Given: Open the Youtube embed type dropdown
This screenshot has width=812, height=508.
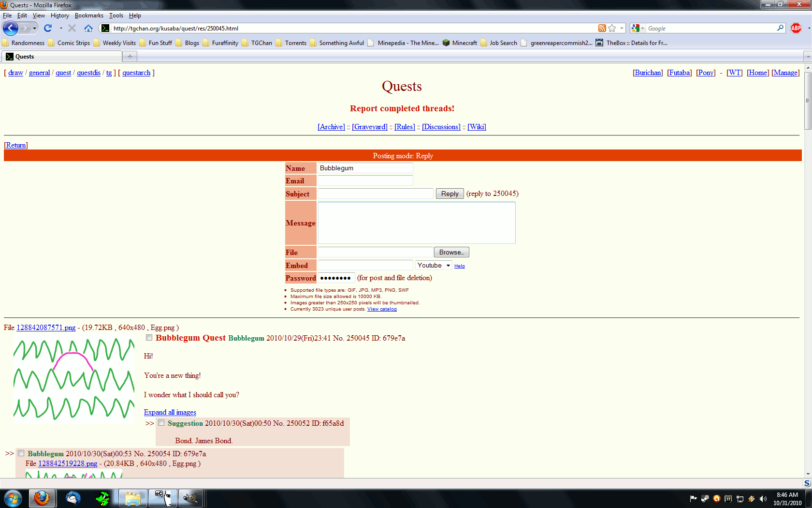Looking at the screenshot, I should click(434, 265).
